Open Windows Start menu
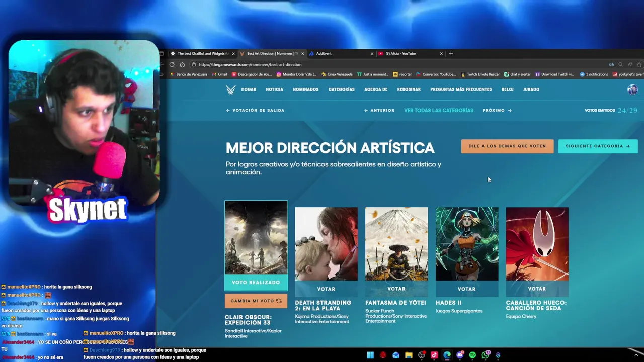Image resolution: width=644 pixels, height=362 pixels. pyautogui.click(x=370, y=355)
